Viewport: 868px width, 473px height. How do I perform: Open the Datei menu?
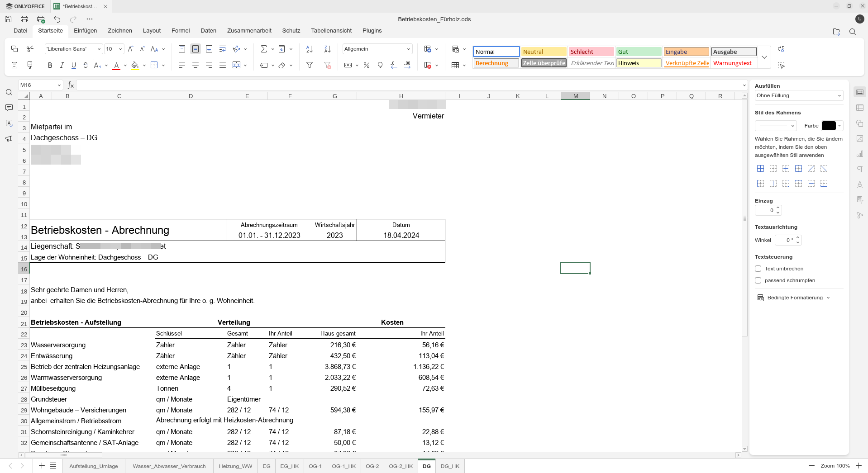tap(20, 31)
